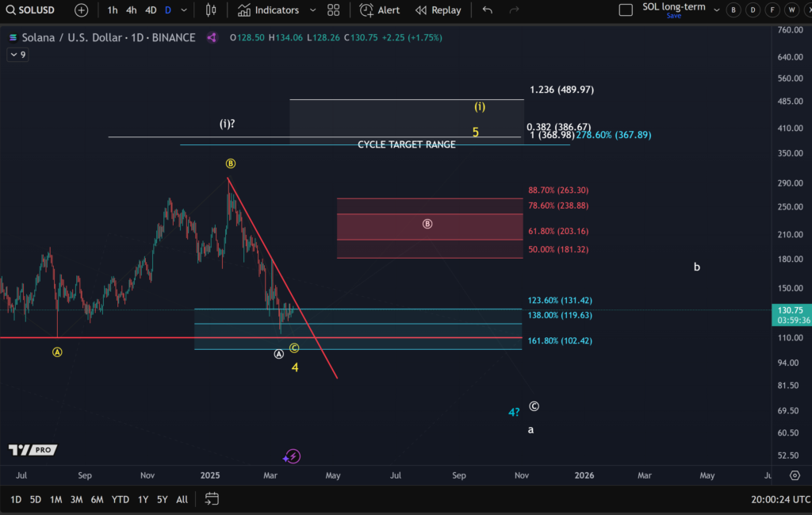Open the layout setup square icon
This screenshot has height=515, width=812.
(626, 10)
